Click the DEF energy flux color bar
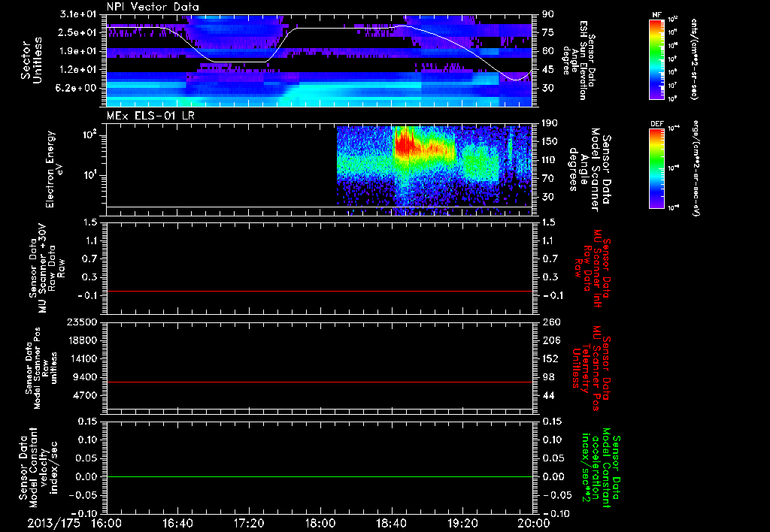Screen dimensions: 770x532 657,168
